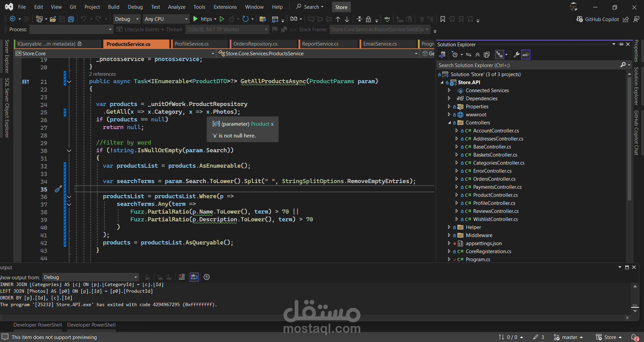
Task: Click the notifications bell in status bar
Action: [635, 337]
